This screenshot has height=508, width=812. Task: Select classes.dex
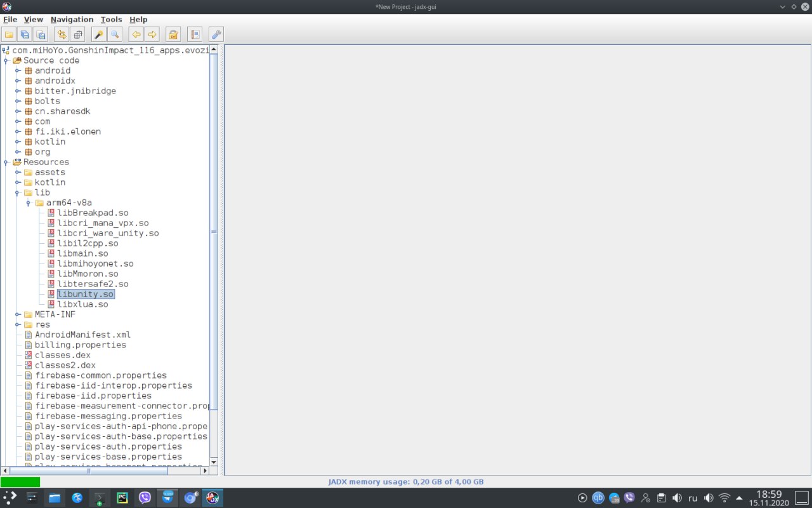click(63, 355)
